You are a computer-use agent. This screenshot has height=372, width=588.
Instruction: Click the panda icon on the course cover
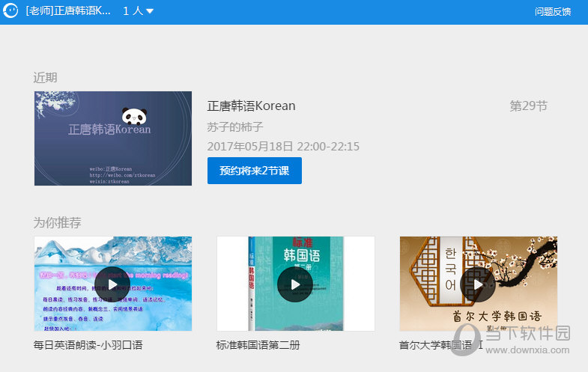coord(134,115)
